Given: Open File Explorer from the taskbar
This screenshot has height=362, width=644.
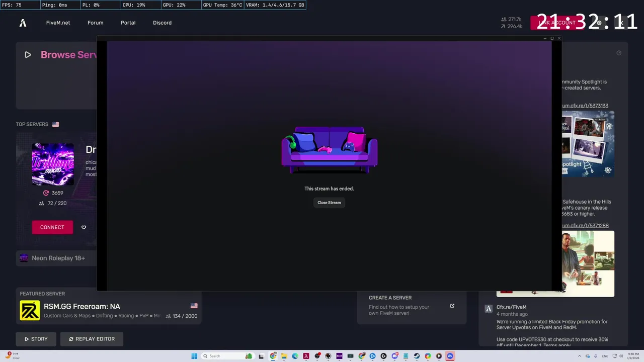Looking at the screenshot, I should click(x=284, y=356).
